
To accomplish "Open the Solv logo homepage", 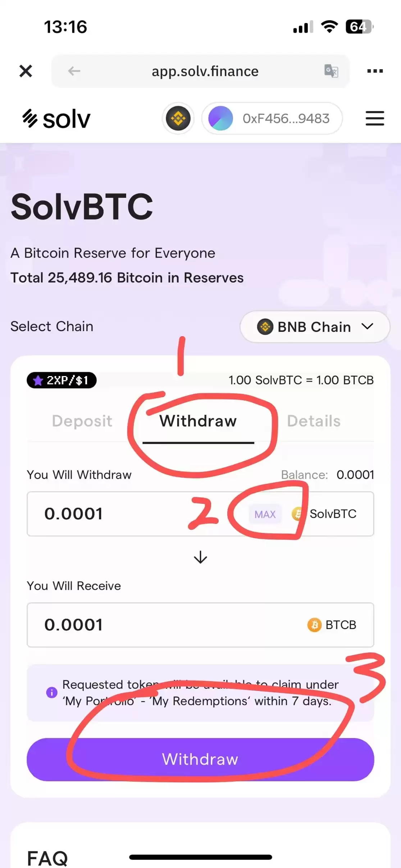I will click(56, 118).
